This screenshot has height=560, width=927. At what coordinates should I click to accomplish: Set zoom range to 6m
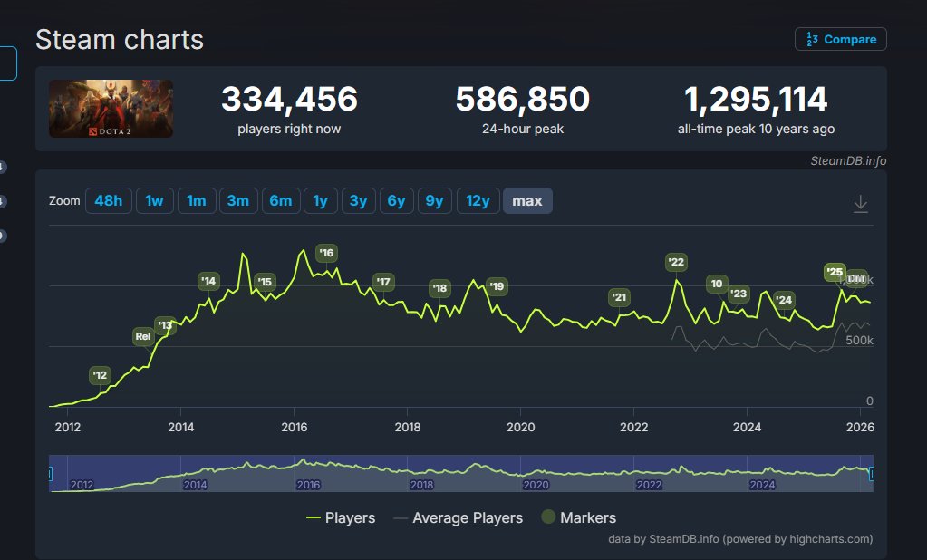[x=281, y=200]
